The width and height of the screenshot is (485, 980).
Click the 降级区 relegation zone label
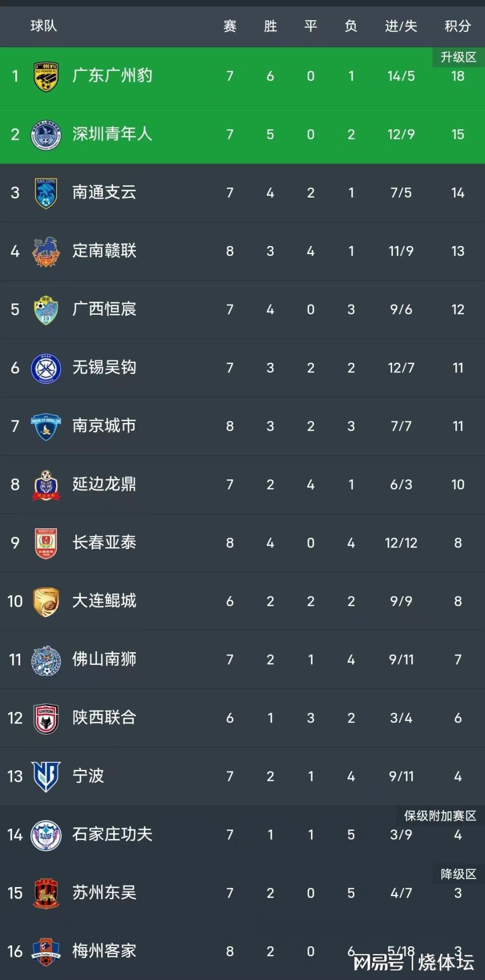click(458, 874)
